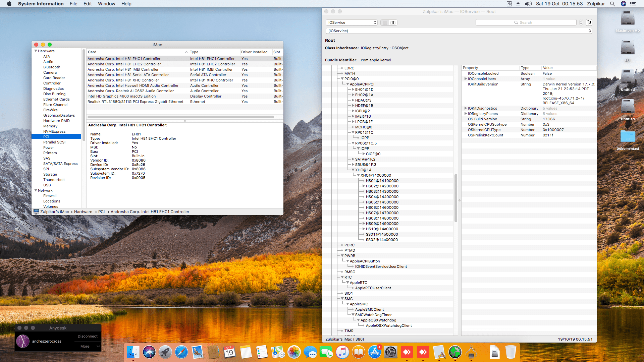Open System Preferences from the Dock
The image size is (644, 362).
pos(390,352)
